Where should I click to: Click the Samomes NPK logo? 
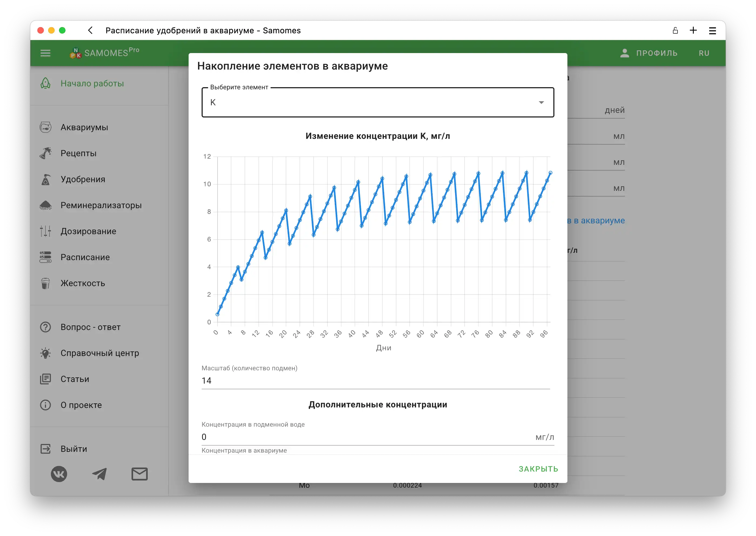coord(75,53)
